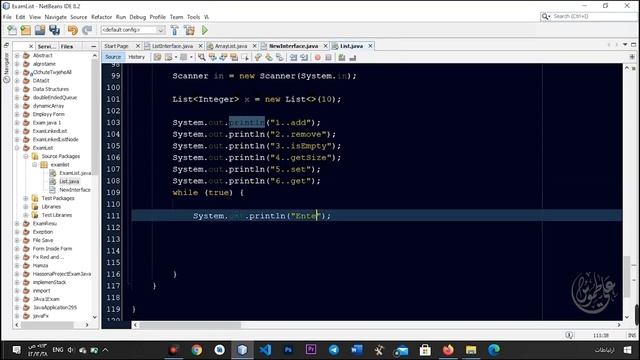Select List.java in the project tree

pyautogui.click(x=69, y=182)
